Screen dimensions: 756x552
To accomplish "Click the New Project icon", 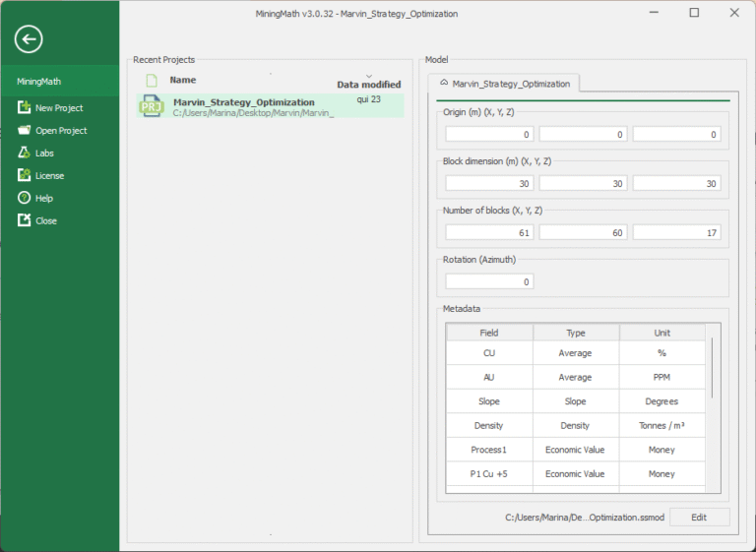I will 24,107.
